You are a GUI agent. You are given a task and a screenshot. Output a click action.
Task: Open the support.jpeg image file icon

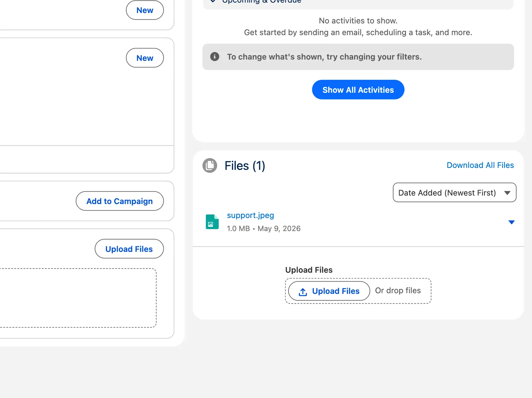pos(212,222)
